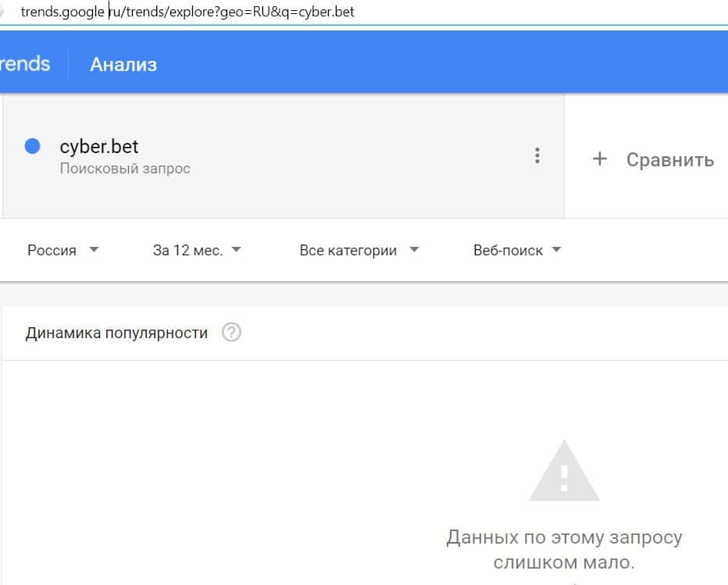Click the plus icon beside Сравнить

(600, 159)
